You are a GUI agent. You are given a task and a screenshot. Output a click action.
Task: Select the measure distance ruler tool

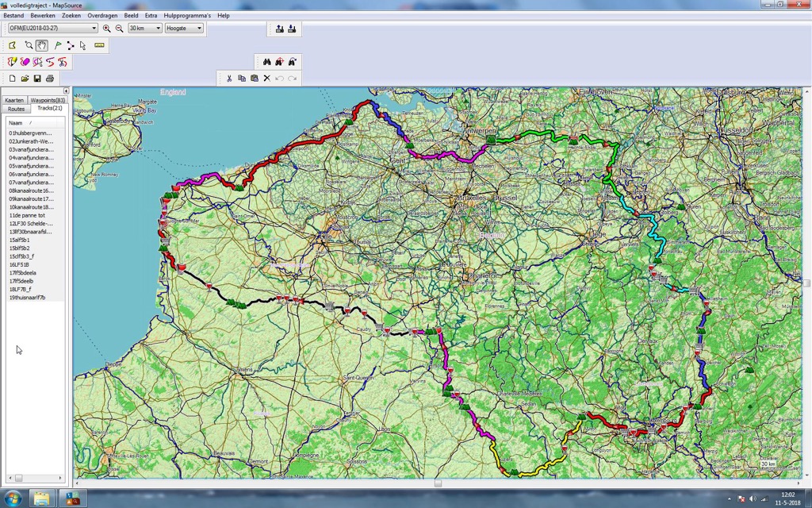pos(99,45)
